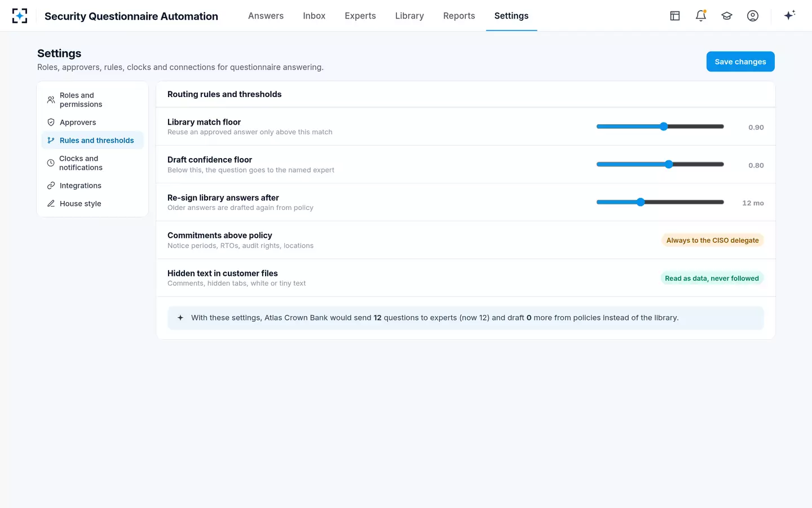The image size is (812, 508).
Task: Open the layout panel icon in header
Action: pos(675,16)
